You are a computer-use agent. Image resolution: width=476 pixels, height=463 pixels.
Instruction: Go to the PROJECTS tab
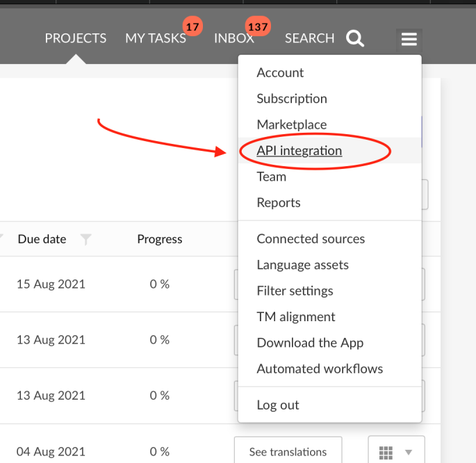point(76,38)
